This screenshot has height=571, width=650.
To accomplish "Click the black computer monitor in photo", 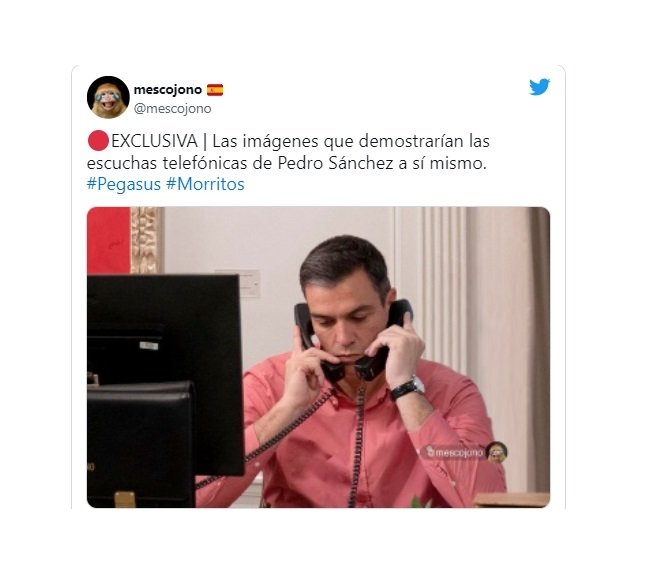I will tap(165, 373).
